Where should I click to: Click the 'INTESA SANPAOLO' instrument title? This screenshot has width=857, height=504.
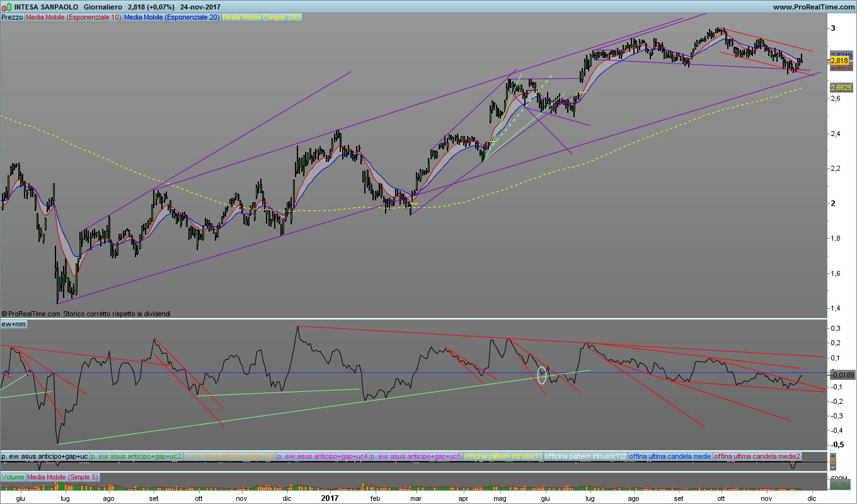(46, 7)
